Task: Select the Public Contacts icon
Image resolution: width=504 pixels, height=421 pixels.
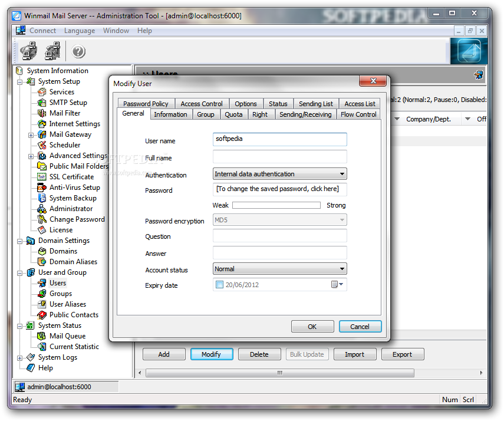Action: [42, 315]
